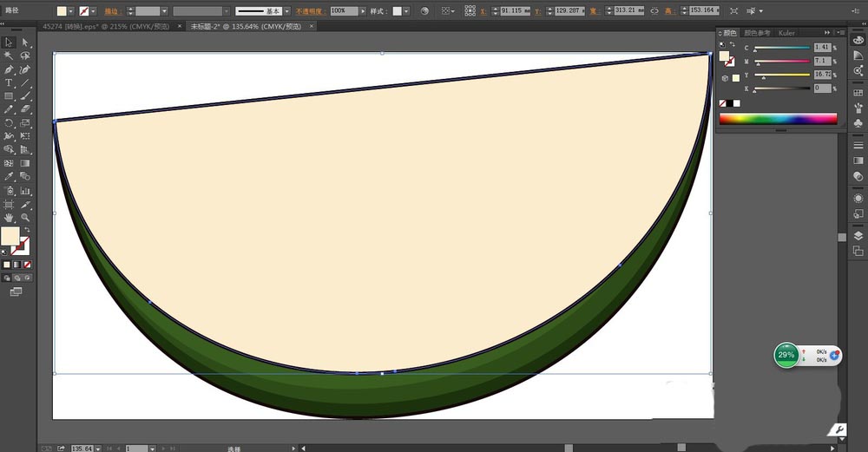Select the Eraser tool
This screenshot has height=452, width=868.
point(25,109)
